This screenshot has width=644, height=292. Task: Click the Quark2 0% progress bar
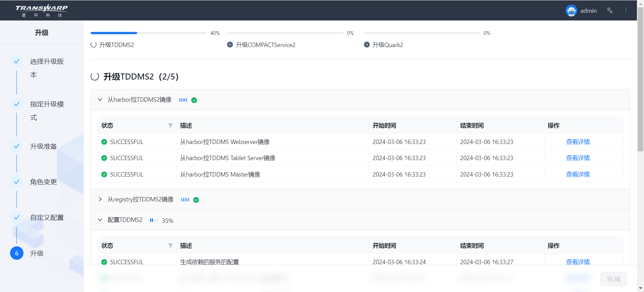pos(422,33)
